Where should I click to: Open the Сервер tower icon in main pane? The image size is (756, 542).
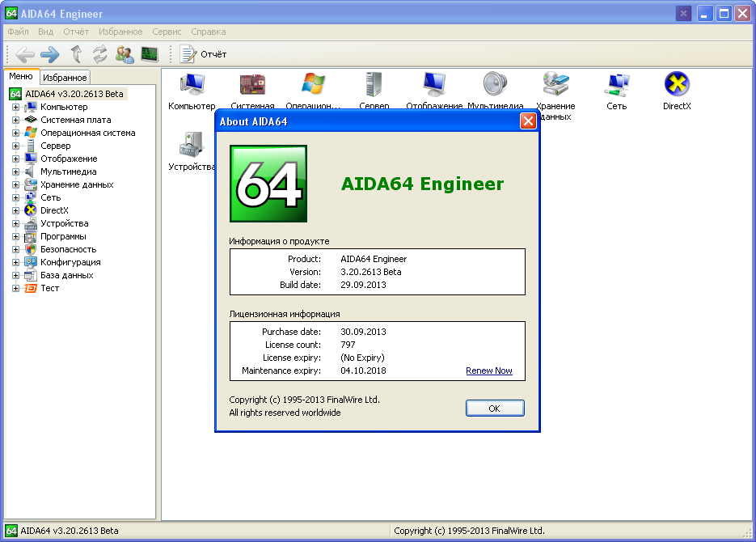tap(374, 91)
